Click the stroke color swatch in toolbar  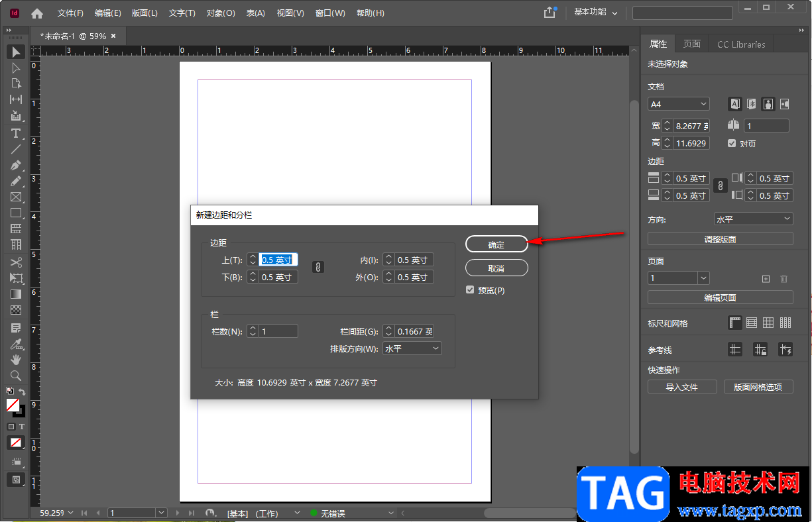point(21,412)
